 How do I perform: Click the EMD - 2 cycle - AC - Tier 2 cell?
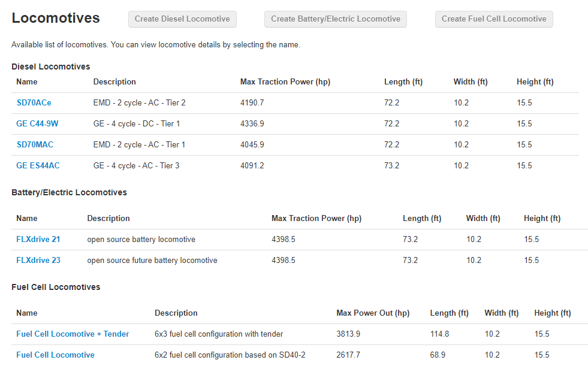[x=139, y=102]
